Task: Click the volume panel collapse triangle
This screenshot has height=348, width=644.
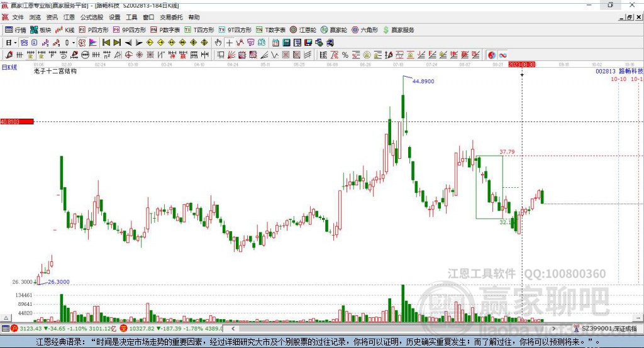Action: point(6,318)
